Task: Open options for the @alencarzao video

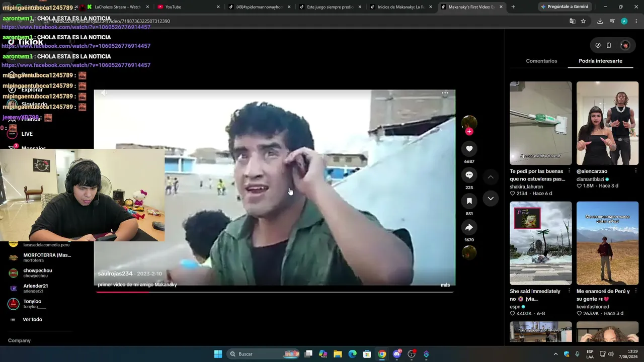Action: [635, 171]
